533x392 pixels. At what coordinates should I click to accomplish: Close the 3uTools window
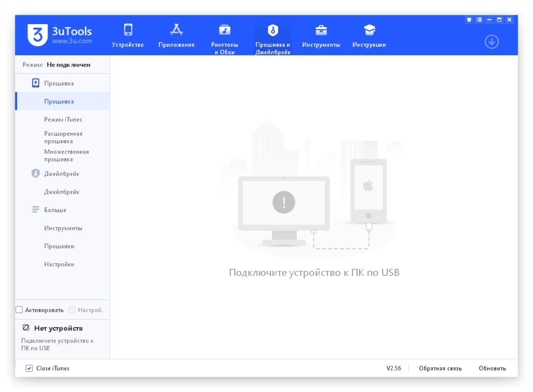pyautogui.click(x=509, y=20)
